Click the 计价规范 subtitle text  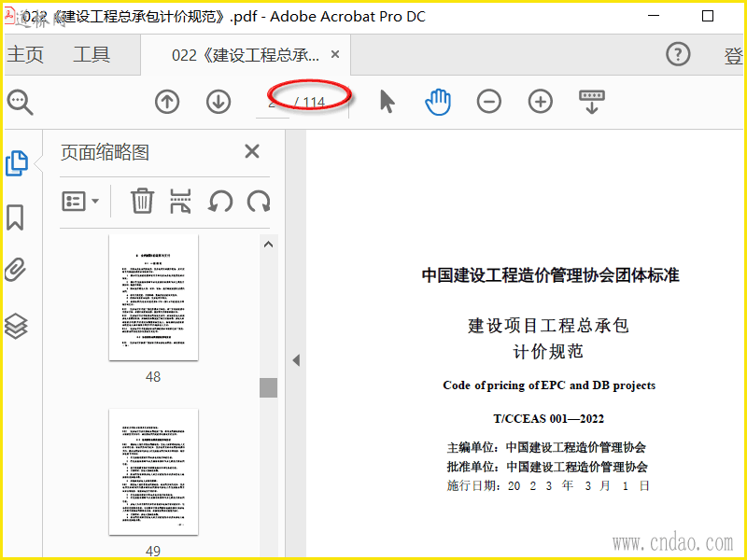tap(548, 352)
